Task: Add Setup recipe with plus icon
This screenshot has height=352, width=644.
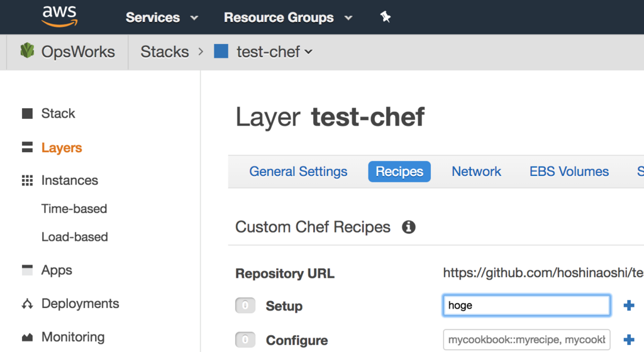Action: (x=629, y=305)
